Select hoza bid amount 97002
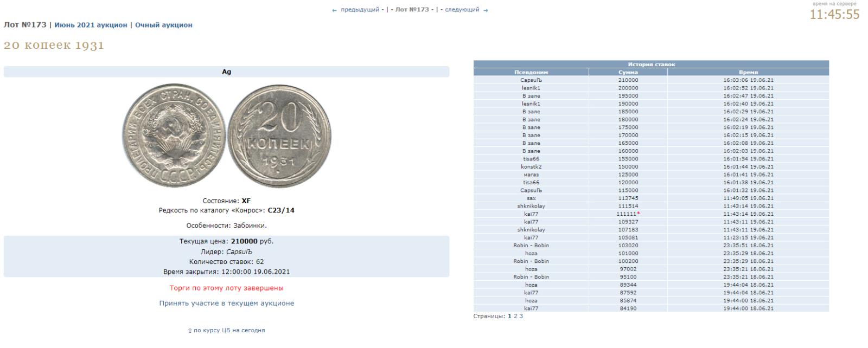Image resolution: width=868 pixels, height=348 pixels. [x=628, y=269]
